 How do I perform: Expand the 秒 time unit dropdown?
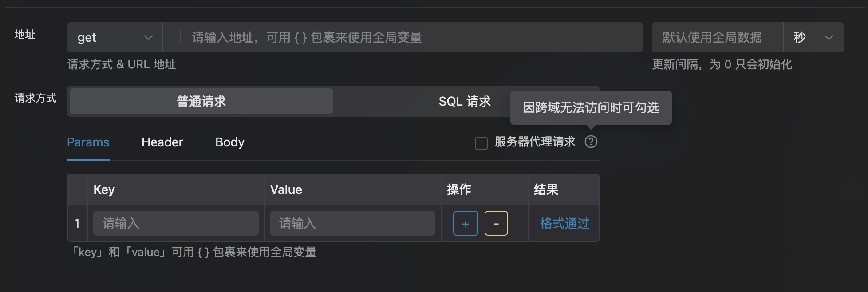click(813, 38)
